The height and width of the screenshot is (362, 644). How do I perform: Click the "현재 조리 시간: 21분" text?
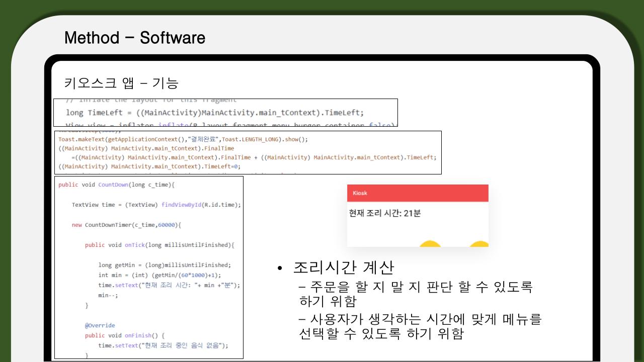pos(385,213)
